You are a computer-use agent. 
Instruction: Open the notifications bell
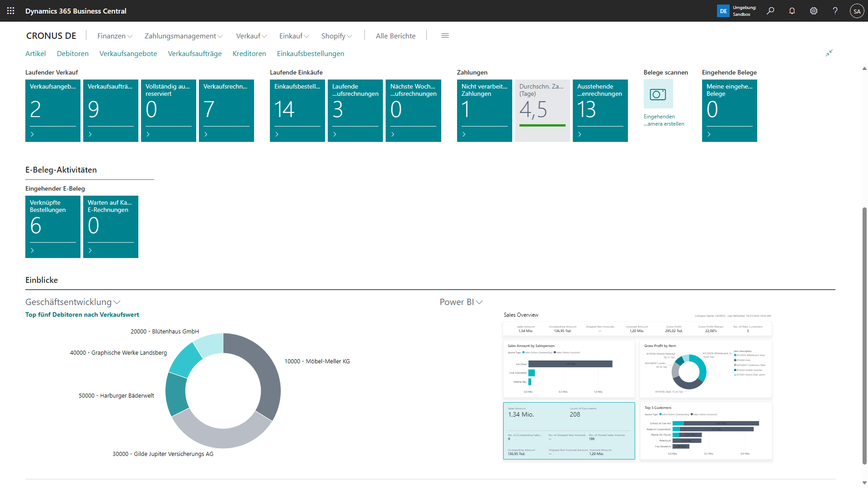(792, 11)
